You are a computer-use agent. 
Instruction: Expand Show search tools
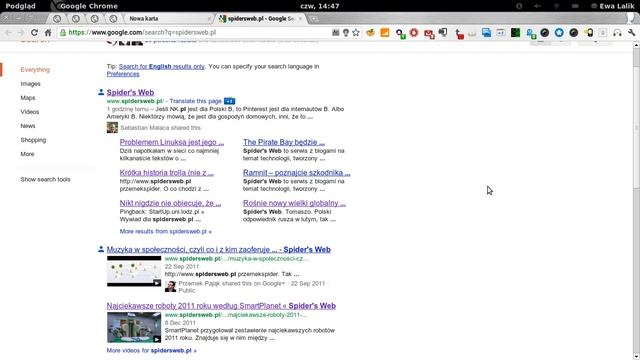(x=45, y=180)
